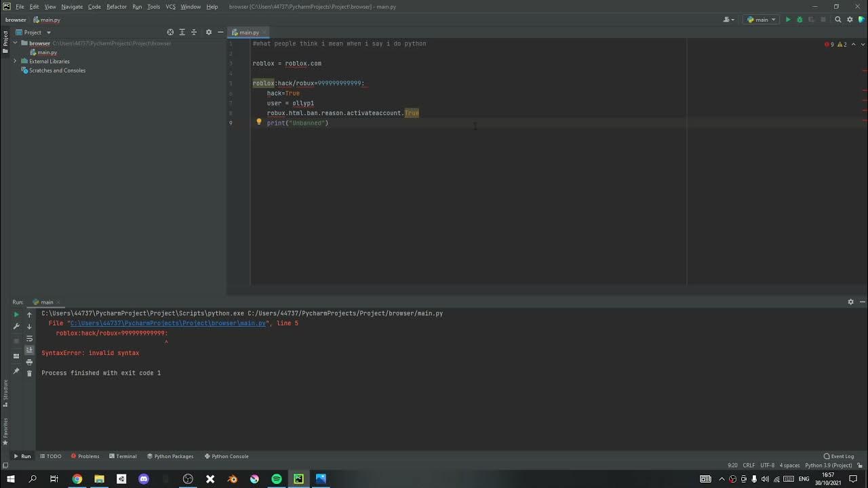This screenshot has height=488, width=868.
Task: Open the Refactor menu
Action: tap(117, 7)
